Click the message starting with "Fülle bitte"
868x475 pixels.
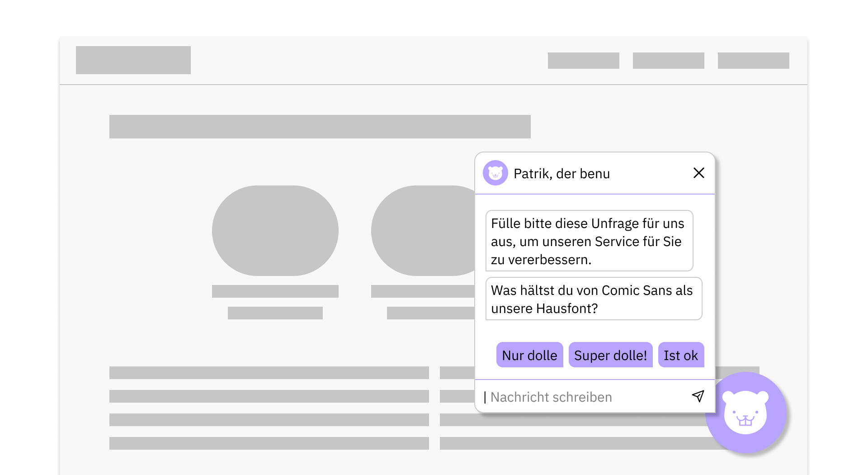589,241
